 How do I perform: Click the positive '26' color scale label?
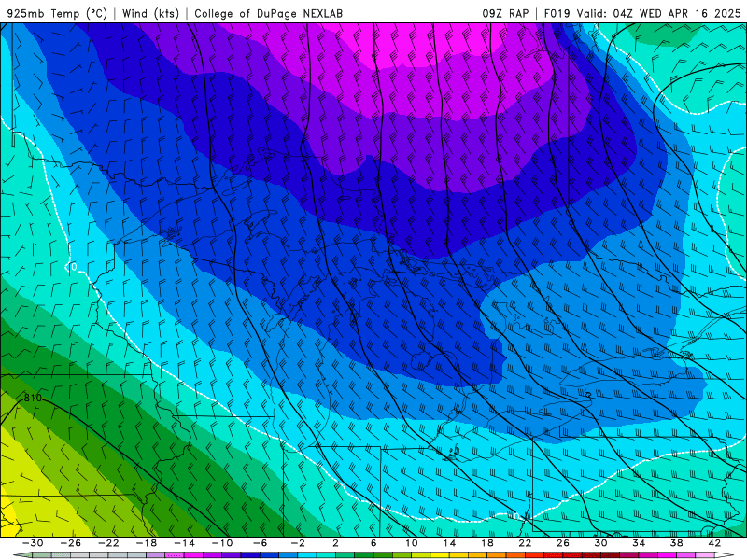[563, 543]
